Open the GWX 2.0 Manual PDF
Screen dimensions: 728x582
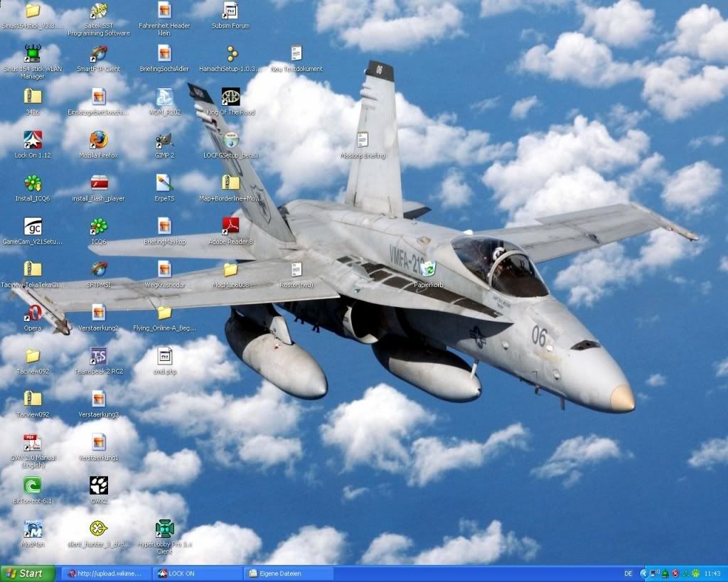tap(31, 442)
